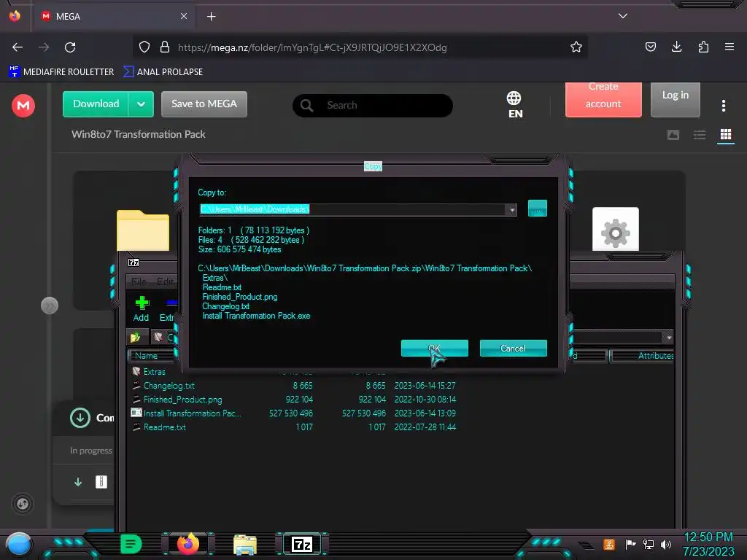The image size is (747, 560).
Task: Click Save to MEGA
Action: coord(204,104)
